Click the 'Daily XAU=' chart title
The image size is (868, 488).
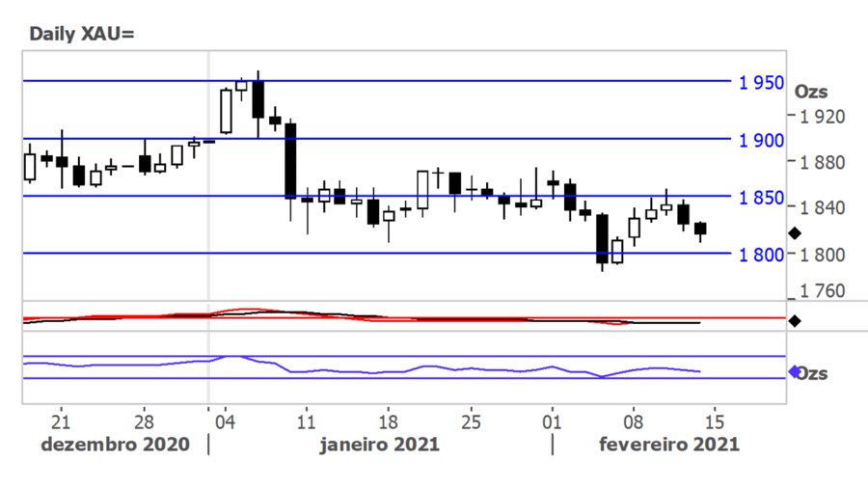[x=81, y=34]
